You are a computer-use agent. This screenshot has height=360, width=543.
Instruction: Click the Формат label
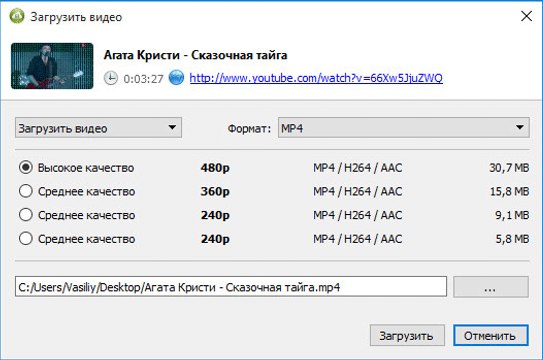(x=249, y=129)
